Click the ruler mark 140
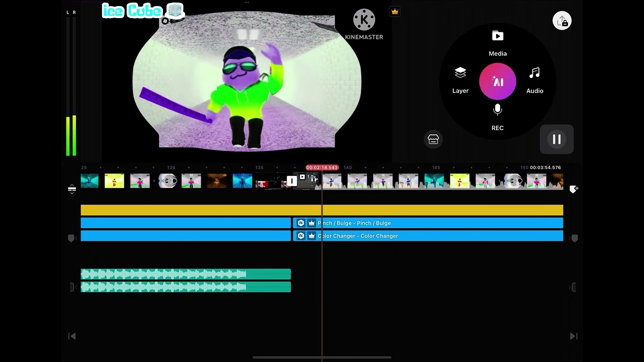This screenshot has width=644, height=362. click(x=348, y=167)
